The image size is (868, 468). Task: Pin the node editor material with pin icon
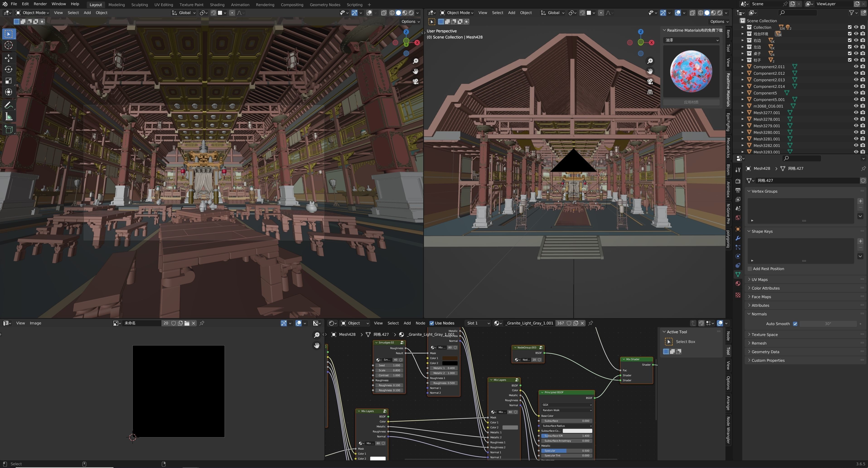pyautogui.click(x=591, y=323)
